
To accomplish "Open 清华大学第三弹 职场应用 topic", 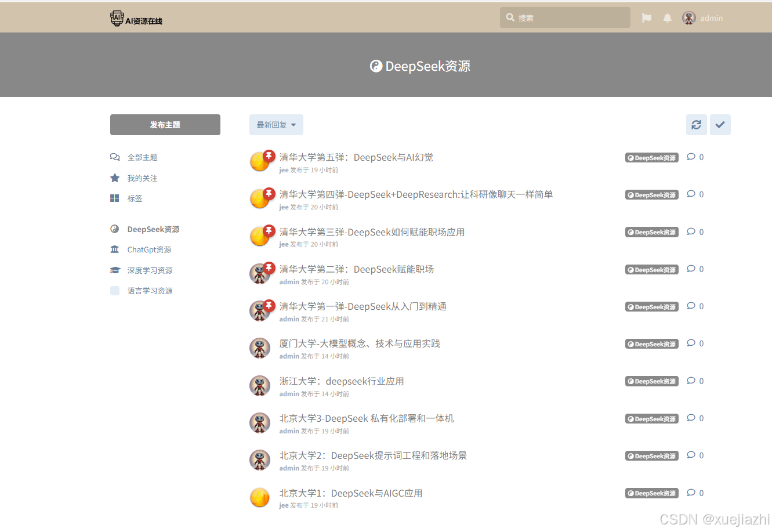I will pos(372,232).
